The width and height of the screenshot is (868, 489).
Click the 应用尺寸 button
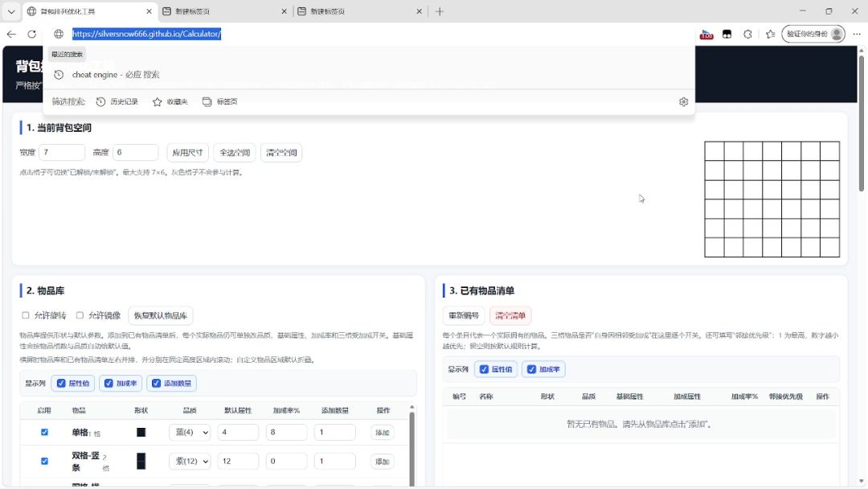tap(187, 152)
